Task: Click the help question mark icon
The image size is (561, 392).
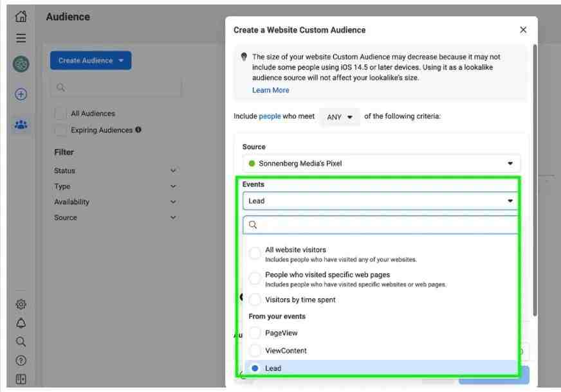Action: 21,361
